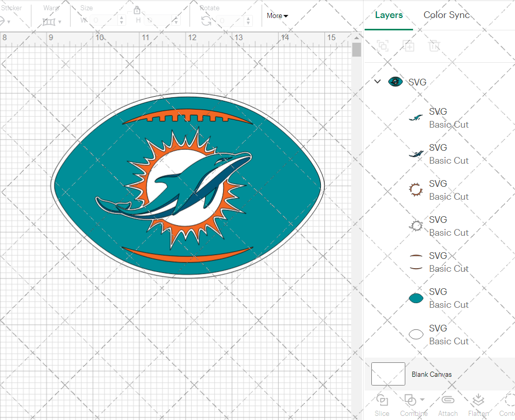The image size is (515, 420).
Task: Click the Group layers icon
Action: 383,46
